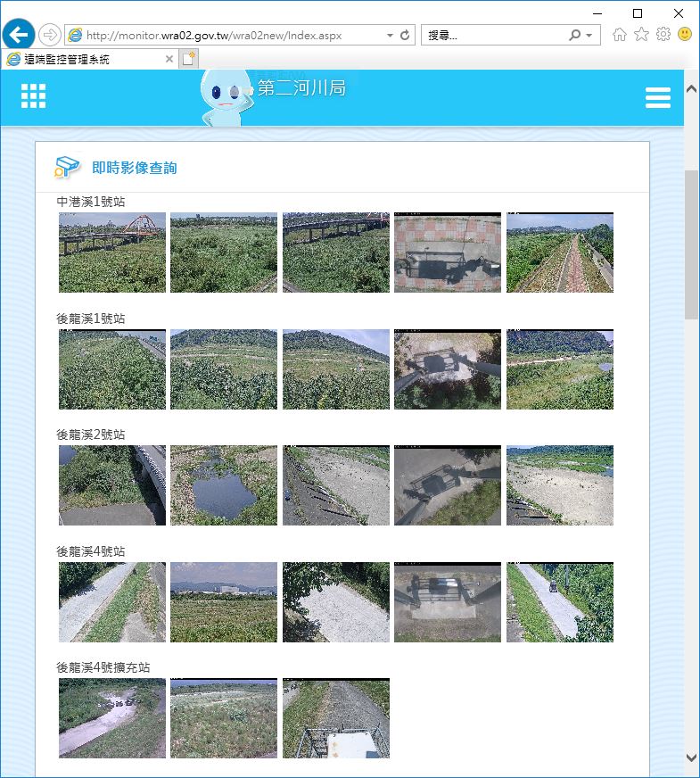Click the 即時影像查詢 heading
This screenshot has width=700, height=778.
point(135,168)
